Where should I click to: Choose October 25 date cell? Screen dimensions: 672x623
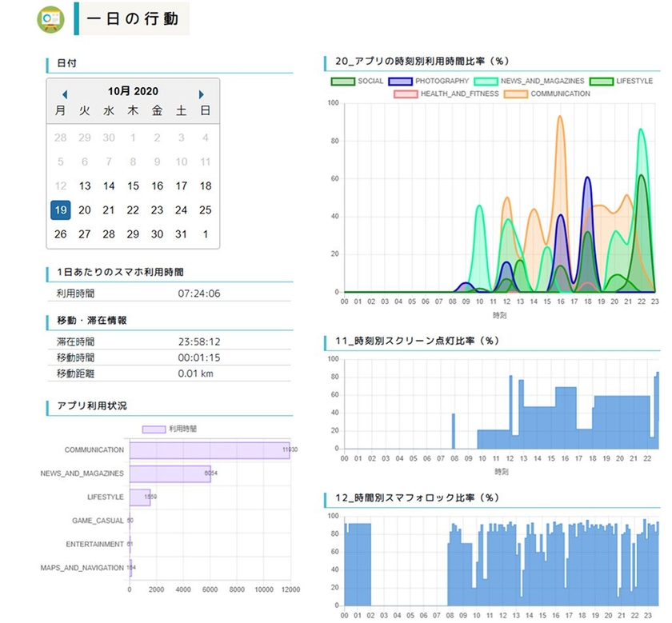[206, 210]
